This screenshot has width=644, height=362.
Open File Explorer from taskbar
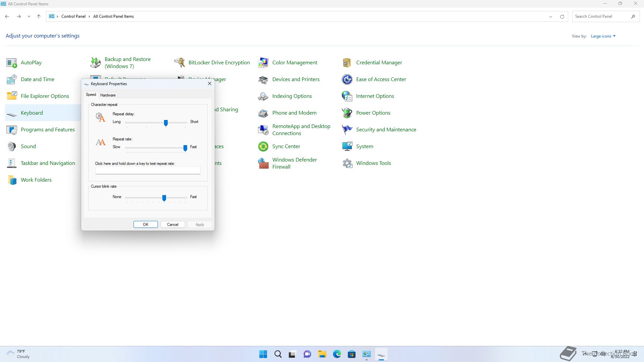pyautogui.click(x=322, y=354)
